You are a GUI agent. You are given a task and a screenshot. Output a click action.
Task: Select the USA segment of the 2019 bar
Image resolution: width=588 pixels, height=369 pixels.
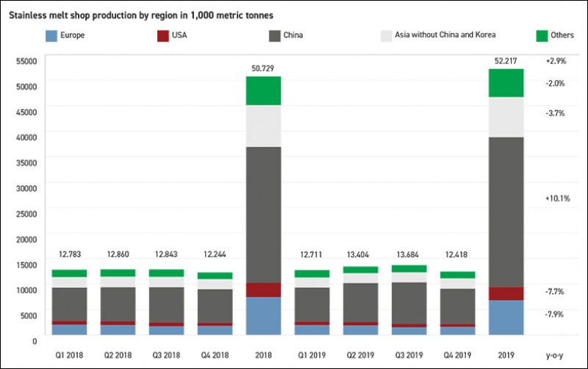point(506,293)
